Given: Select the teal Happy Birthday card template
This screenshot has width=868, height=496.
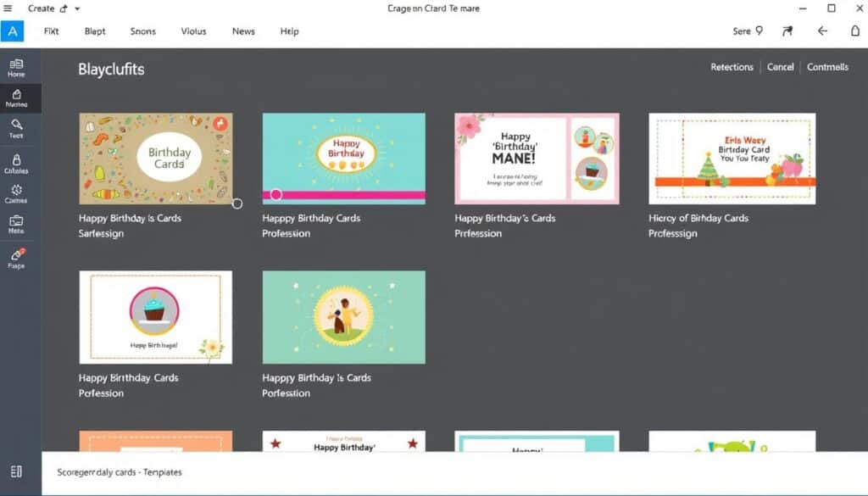Looking at the screenshot, I should tap(343, 158).
